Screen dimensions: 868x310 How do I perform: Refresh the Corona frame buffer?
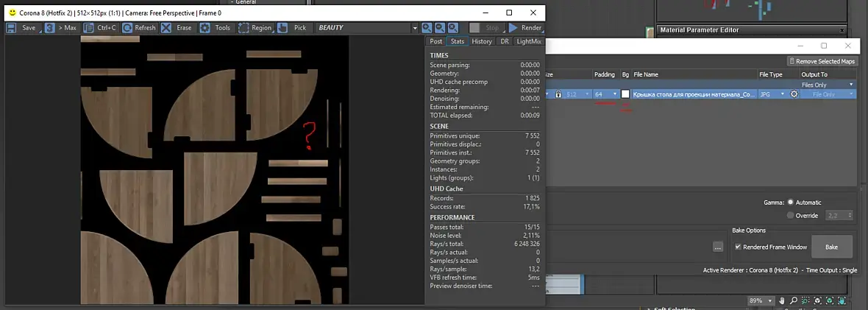pos(140,28)
